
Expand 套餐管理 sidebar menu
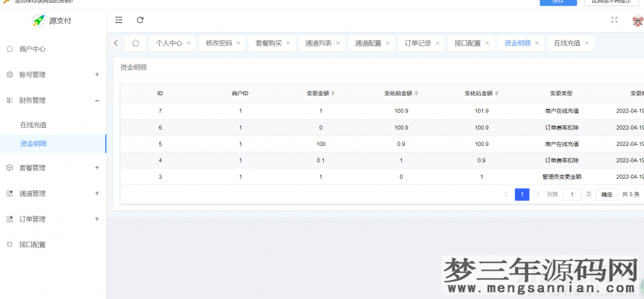tap(53, 168)
